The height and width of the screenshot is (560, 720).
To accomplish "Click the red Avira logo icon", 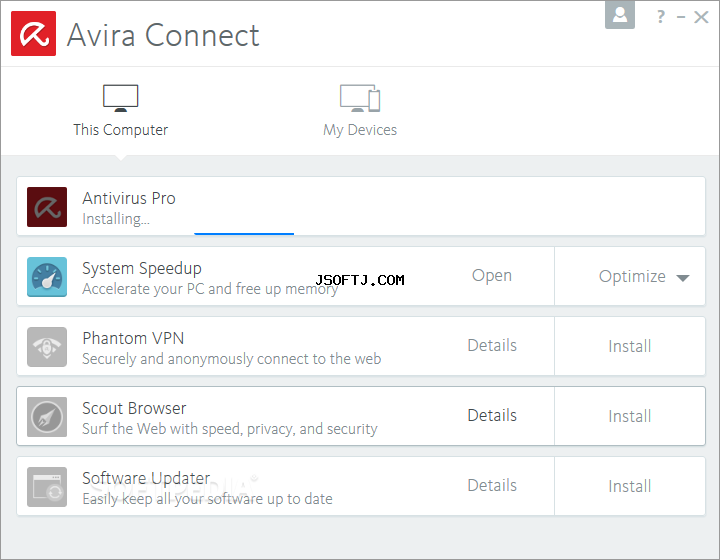I will pos(34,34).
